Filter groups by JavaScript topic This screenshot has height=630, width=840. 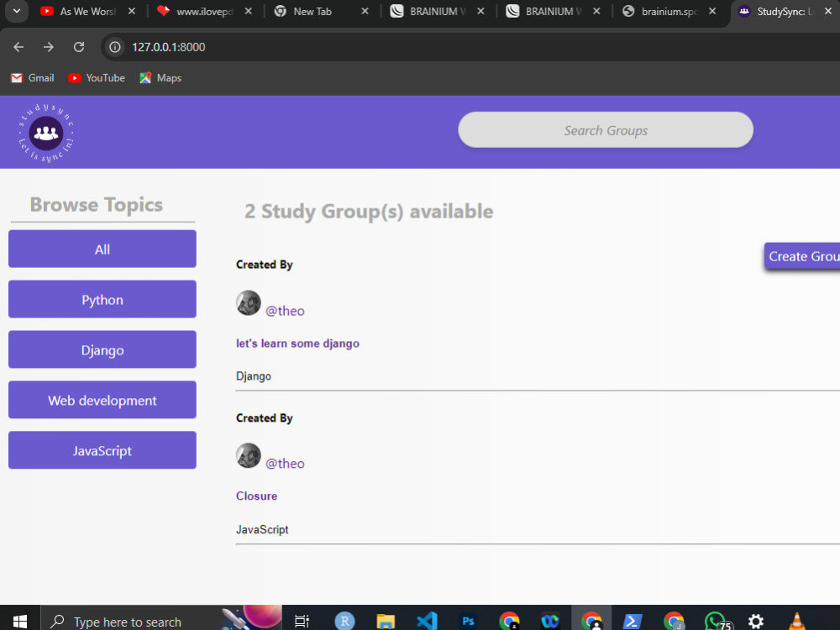coord(102,450)
